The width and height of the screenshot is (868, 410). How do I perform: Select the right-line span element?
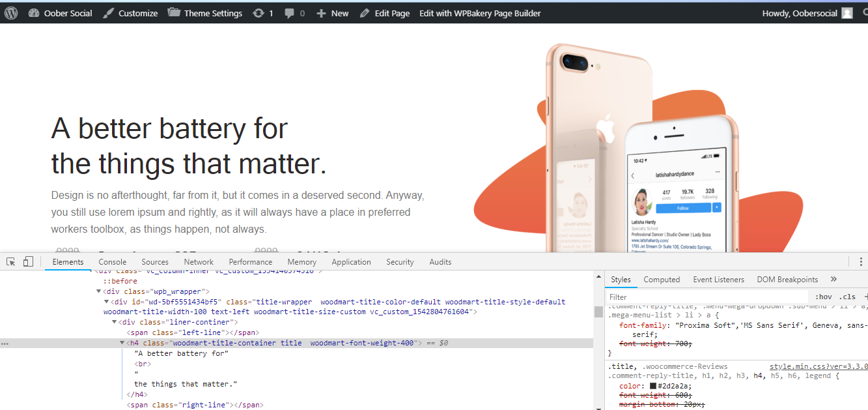pos(195,405)
